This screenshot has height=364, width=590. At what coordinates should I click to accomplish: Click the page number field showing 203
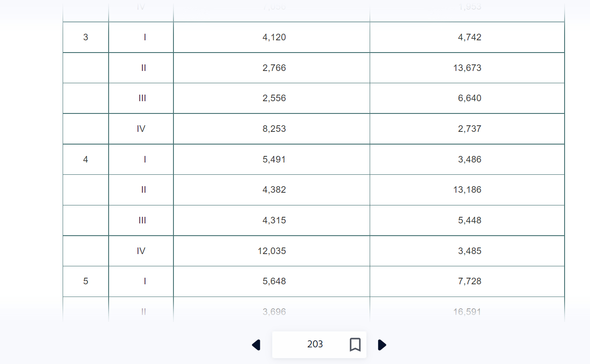314,344
